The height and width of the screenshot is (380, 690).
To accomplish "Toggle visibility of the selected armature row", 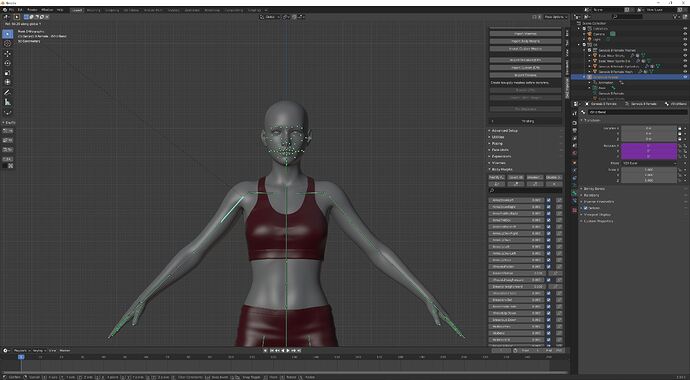I will coord(685,77).
